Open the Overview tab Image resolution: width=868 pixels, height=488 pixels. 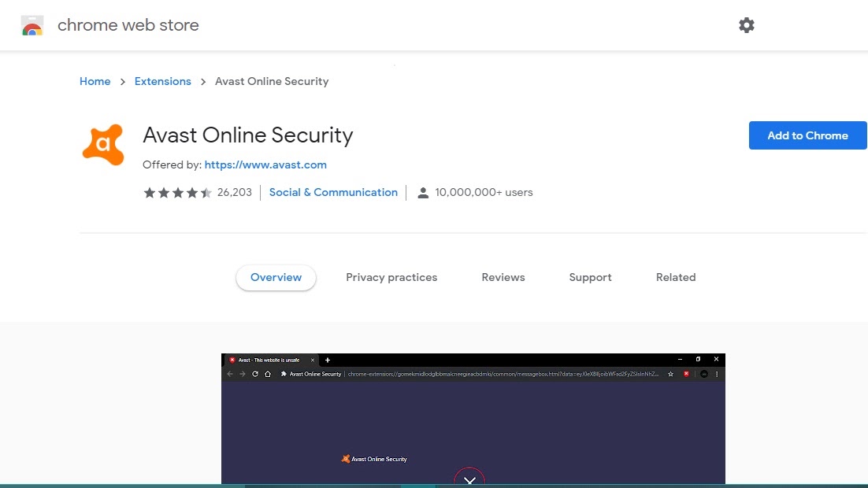(x=276, y=277)
